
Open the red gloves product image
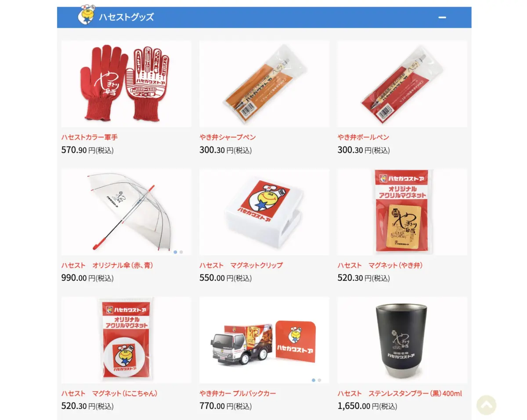[126, 84]
